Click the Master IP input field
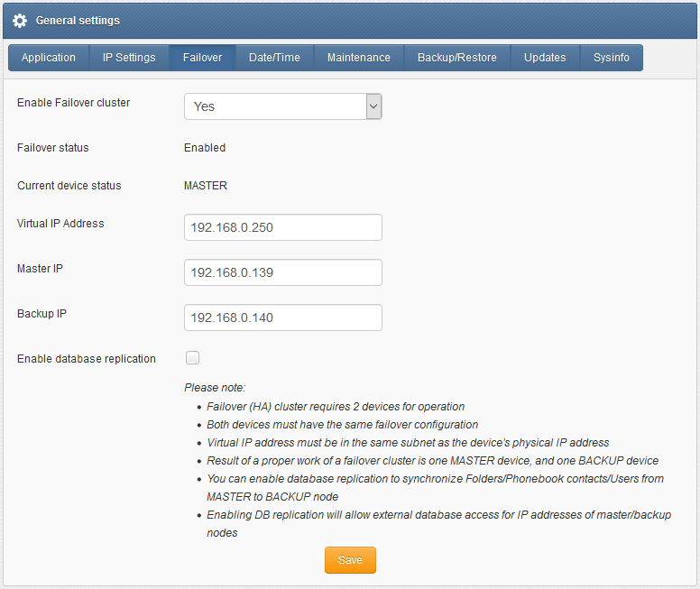Viewport: 700px width, 589px height. (x=283, y=272)
